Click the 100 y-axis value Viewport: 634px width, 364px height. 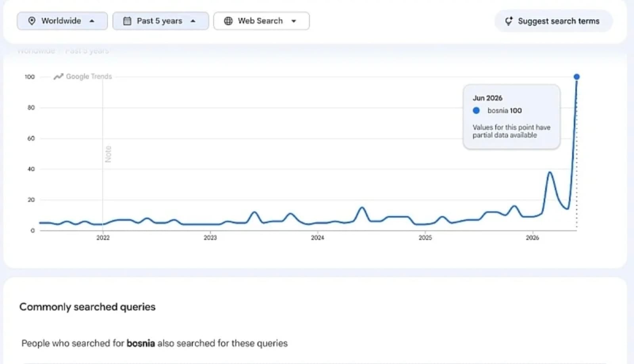coord(30,77)
